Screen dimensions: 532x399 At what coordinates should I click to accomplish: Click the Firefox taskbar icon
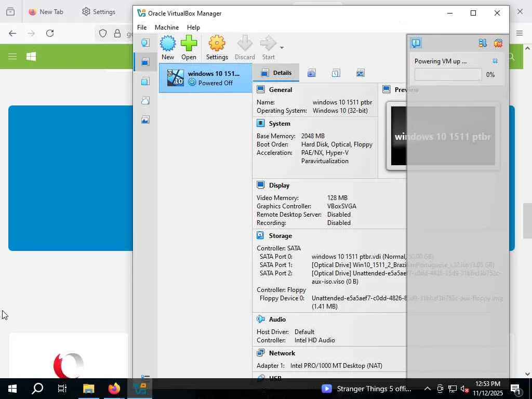(x=114, y=389)
